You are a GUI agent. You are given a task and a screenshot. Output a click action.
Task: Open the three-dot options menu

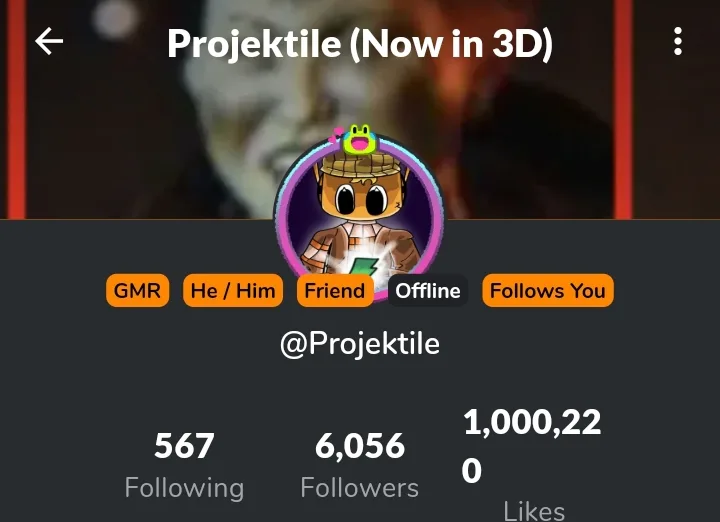tap(678, 41)
